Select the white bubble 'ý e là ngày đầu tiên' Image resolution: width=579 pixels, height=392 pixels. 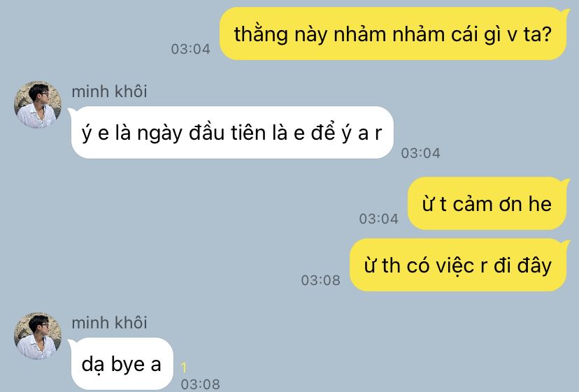[231, 132]
